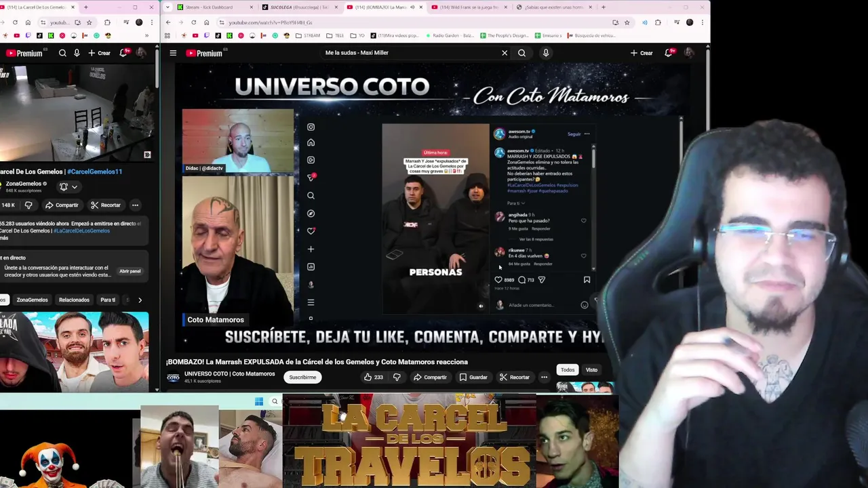Dislike the Cárcel De Los Gemelos stream
Screen dimensions: 868x488
pos(28,205)
